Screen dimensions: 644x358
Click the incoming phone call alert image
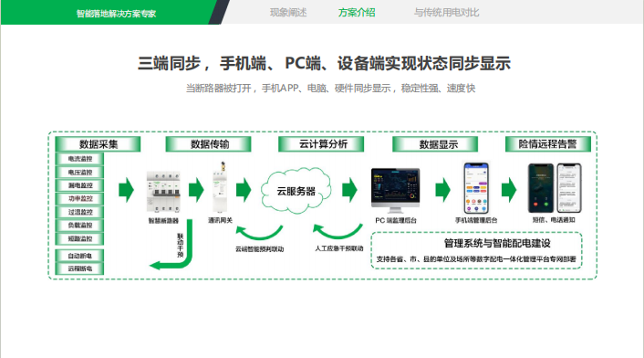[x=541, y=188]
